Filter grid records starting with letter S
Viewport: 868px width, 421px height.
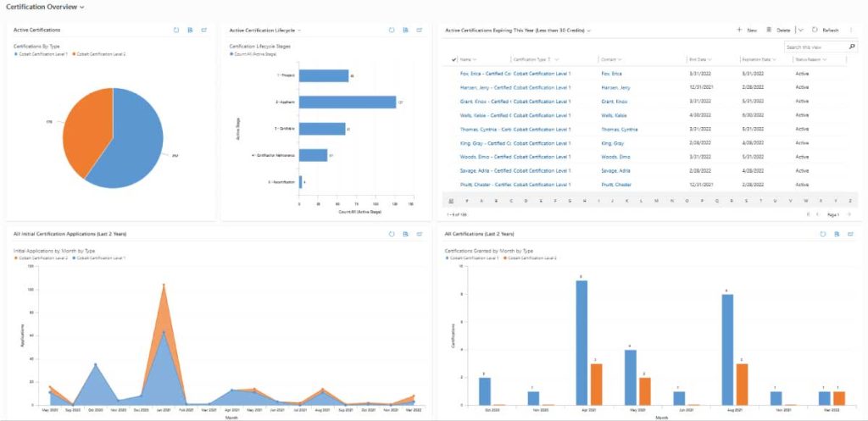(x=746, y=201)
